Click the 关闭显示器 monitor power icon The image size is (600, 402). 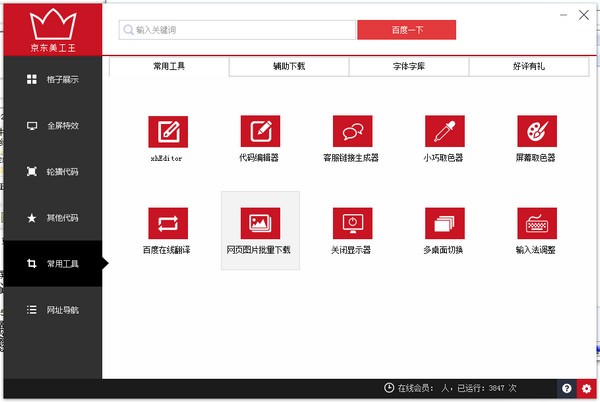[x=352, y=223]
